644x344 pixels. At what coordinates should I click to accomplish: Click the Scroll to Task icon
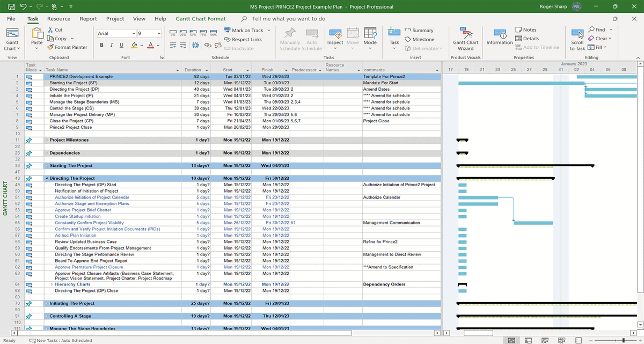(577, 33)
